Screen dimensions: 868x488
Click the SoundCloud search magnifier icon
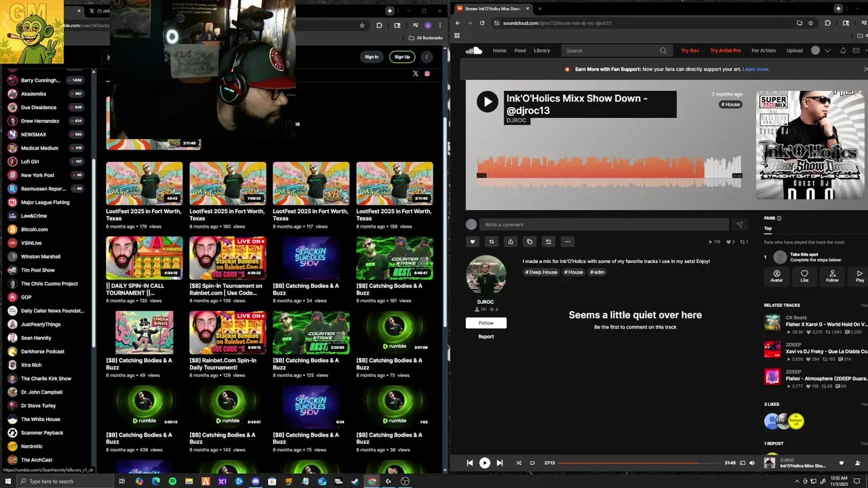click(663, 50)
